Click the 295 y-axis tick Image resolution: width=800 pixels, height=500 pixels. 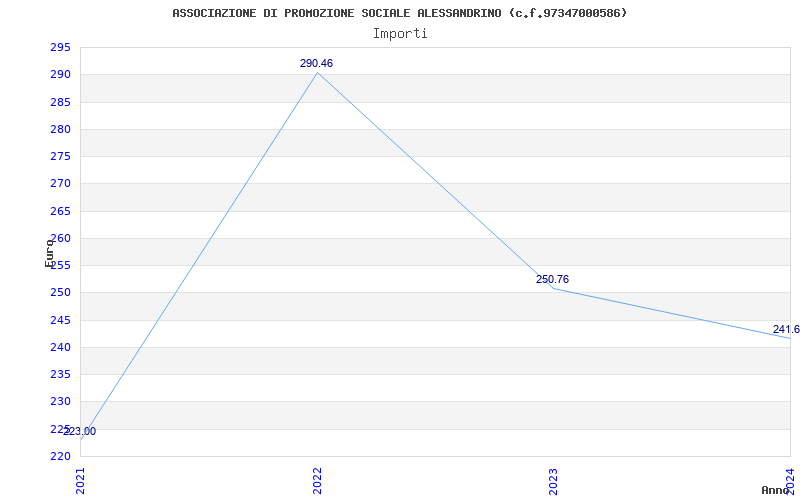60,47
